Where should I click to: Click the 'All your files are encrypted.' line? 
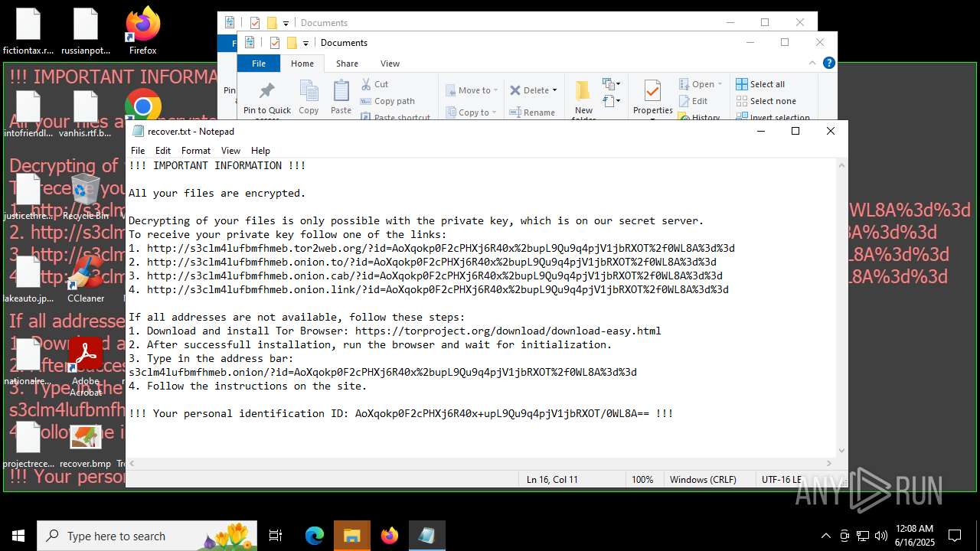point(217,193)
